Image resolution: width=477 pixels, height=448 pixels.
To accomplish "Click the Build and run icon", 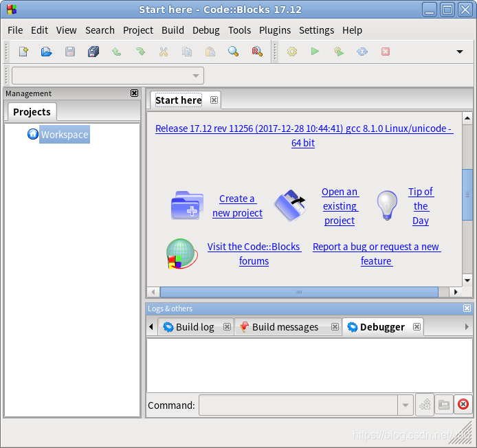I will [339, 52].
